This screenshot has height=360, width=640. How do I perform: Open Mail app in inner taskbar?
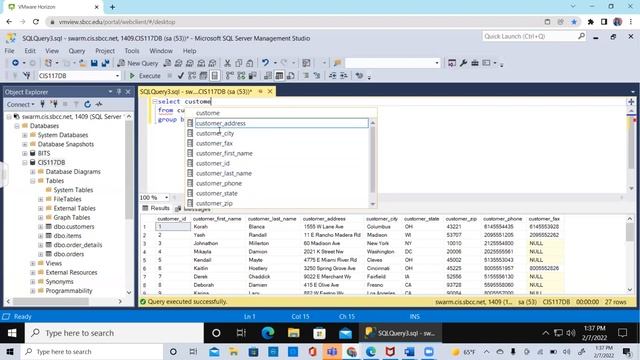345,333
